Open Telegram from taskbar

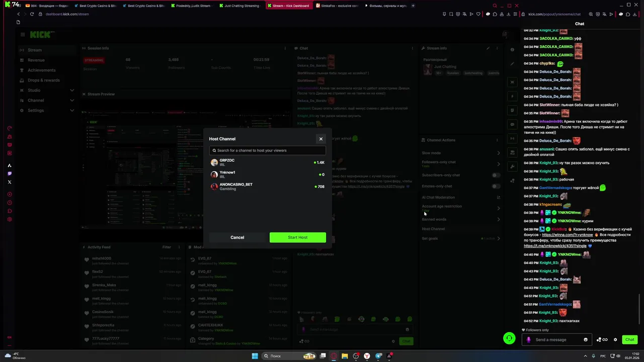coord(378,356)
